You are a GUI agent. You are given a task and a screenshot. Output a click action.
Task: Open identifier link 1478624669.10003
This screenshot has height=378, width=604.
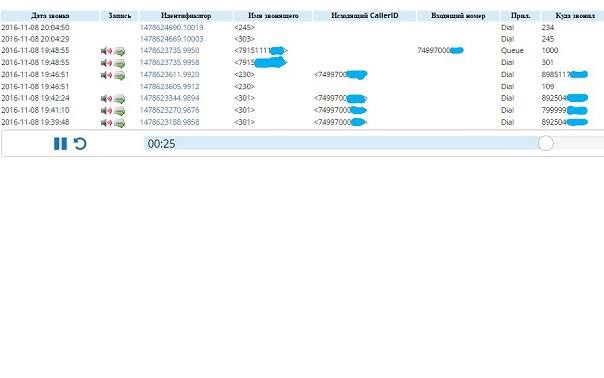tap(171, 39)
